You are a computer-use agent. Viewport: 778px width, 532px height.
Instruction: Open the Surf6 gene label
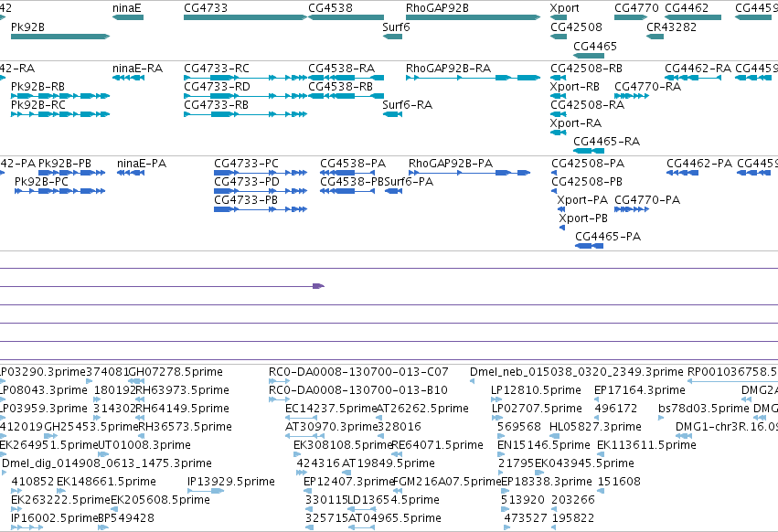(x=396, y=27)
